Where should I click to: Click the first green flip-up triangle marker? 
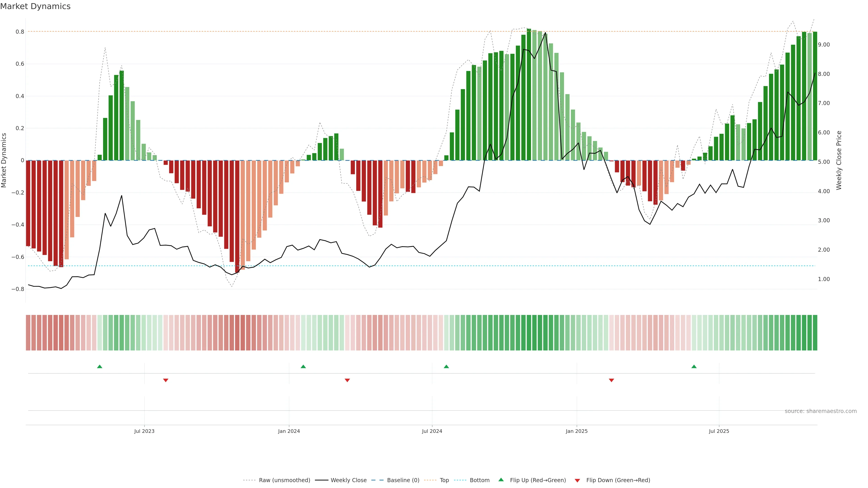99,366
